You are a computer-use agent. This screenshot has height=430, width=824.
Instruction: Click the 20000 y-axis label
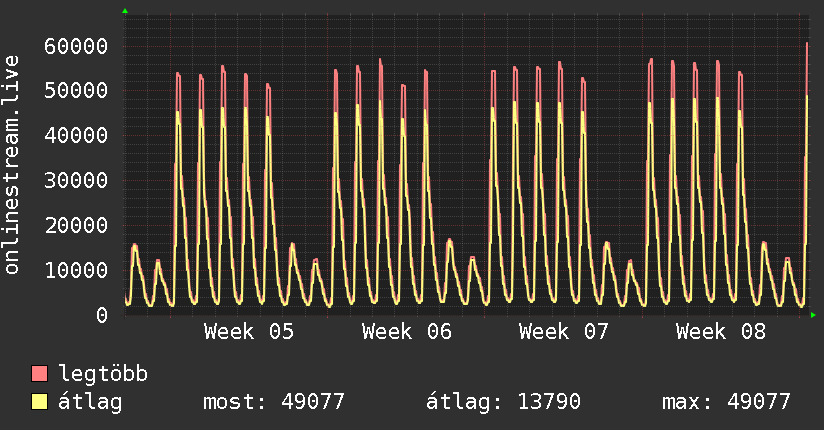coord(76,226)
